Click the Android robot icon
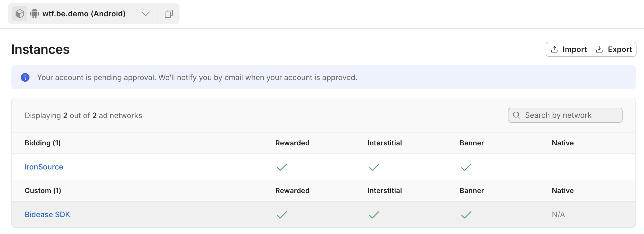Screen dimensions: 644x234 click(35, 14)
